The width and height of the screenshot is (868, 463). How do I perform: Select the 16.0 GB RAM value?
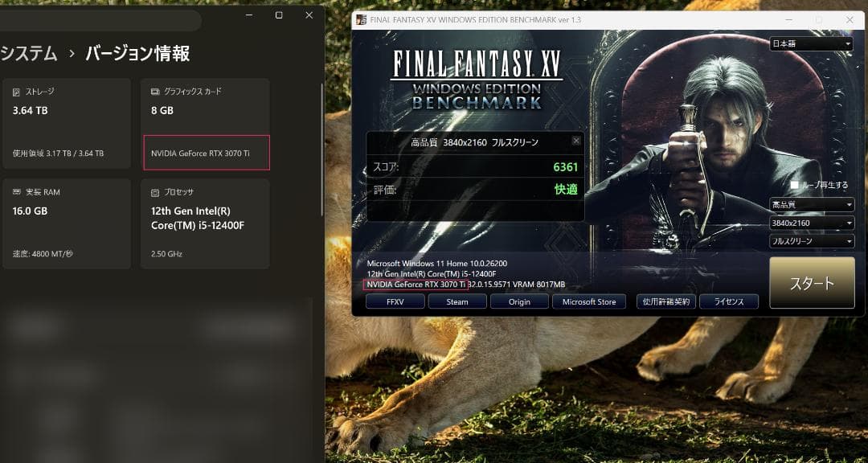(x=30, y=211)
